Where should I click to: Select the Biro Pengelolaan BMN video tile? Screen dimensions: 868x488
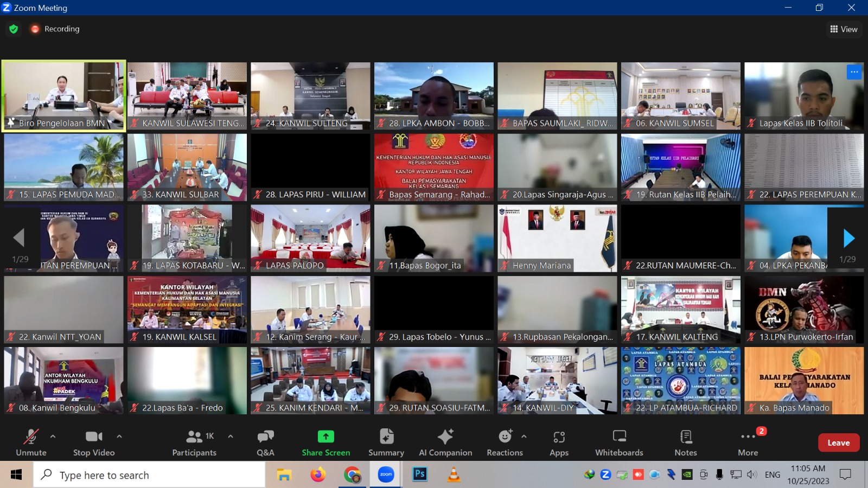tap(64, 95)
